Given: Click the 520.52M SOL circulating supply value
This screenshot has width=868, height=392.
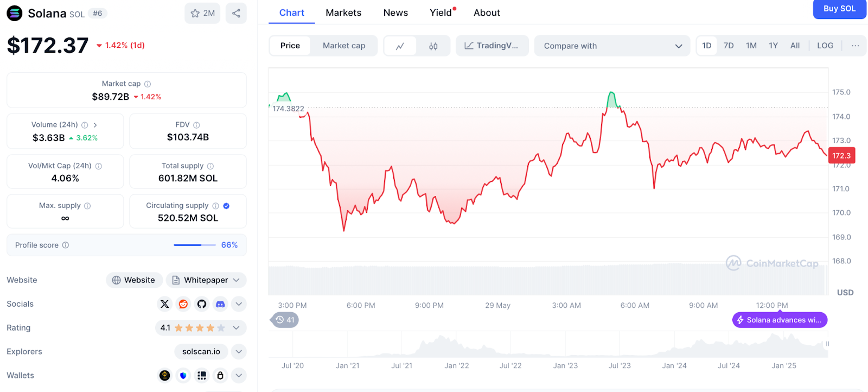Looking at the screenshot, I should coord(188,218).
